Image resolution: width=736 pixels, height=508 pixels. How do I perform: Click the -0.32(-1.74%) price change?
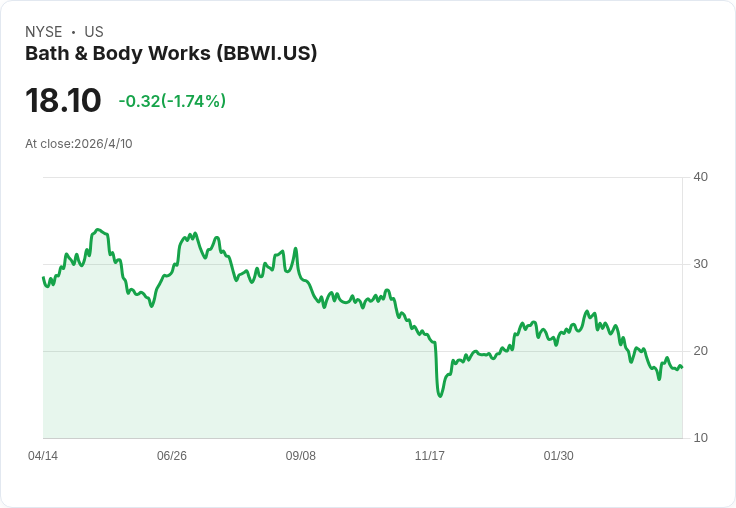pyautogui.click(x=172, y=101)
